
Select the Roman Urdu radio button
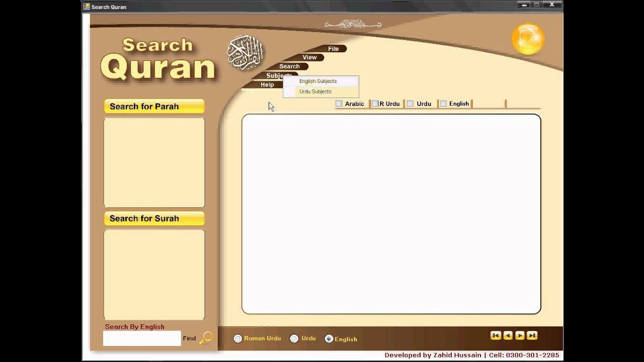point(238,339)
